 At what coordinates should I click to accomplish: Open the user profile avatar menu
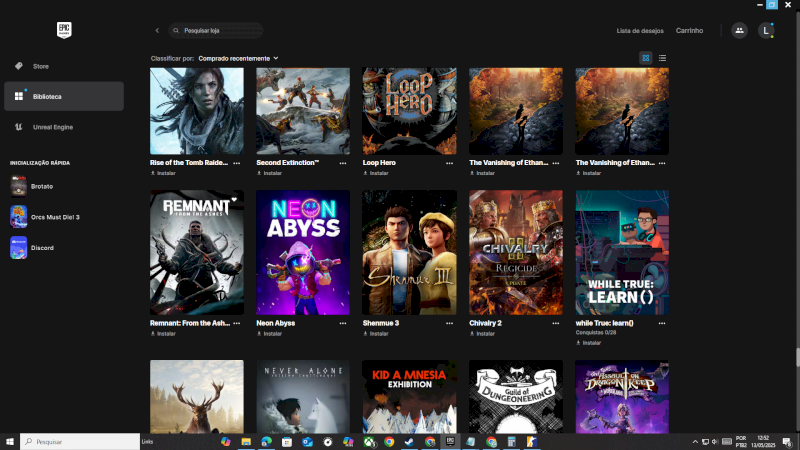click(x=766, y=31)
